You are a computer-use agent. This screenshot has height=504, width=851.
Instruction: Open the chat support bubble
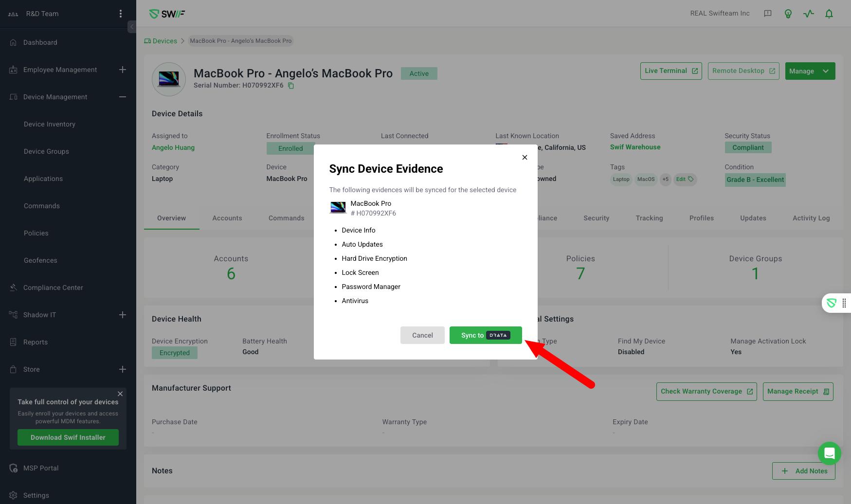830,453
